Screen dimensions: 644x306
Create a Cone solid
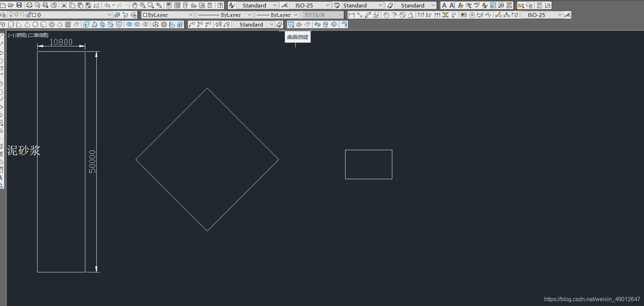point(27,24)
